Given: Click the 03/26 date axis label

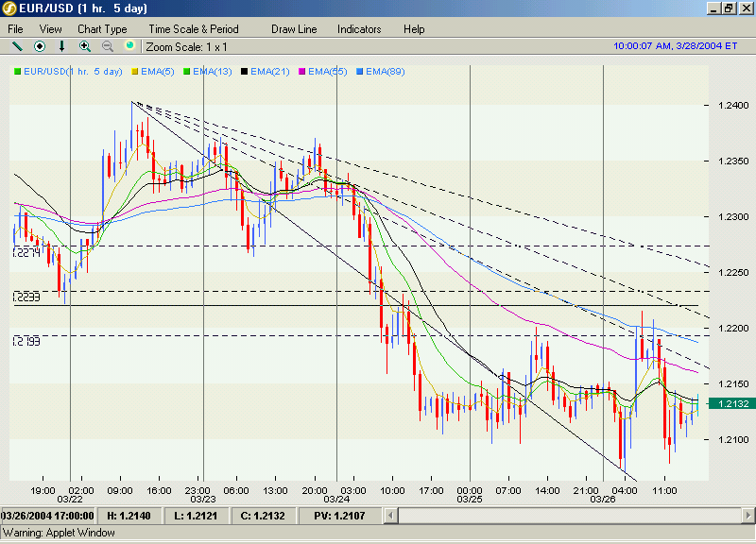Looking at the screenshot, I should pyautogui.click(x=603, y=500).
